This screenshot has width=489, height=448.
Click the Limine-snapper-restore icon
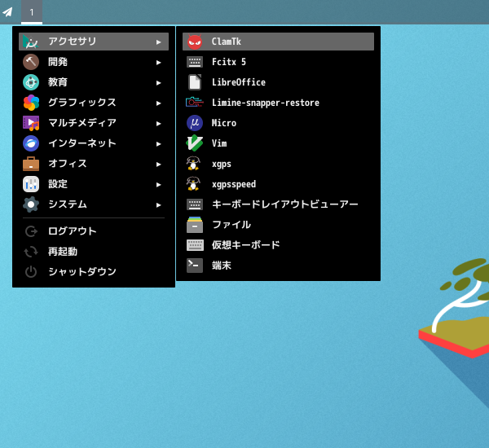click(x=195, y=103)
